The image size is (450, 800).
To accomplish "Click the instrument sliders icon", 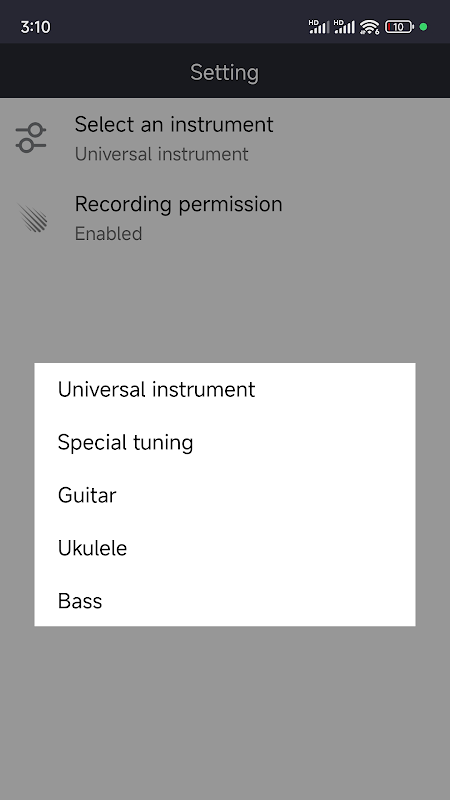I will [31, 138].
